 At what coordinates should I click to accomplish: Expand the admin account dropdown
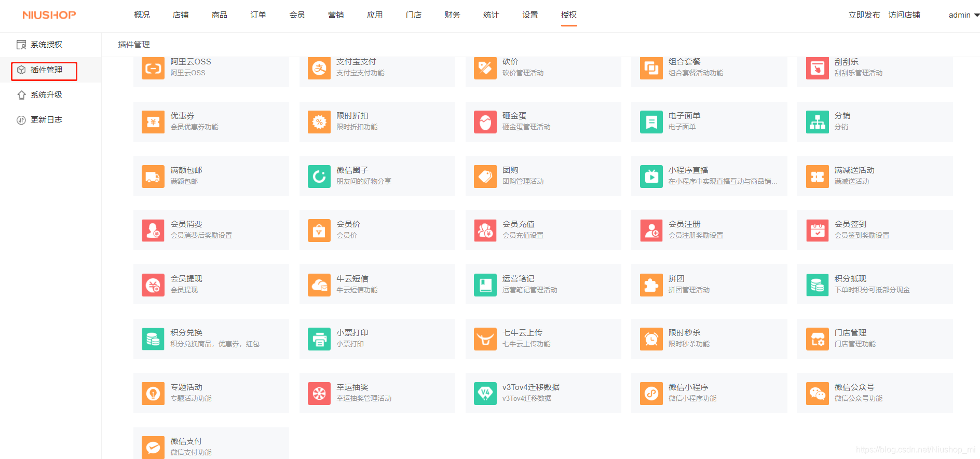click(964, 15)
